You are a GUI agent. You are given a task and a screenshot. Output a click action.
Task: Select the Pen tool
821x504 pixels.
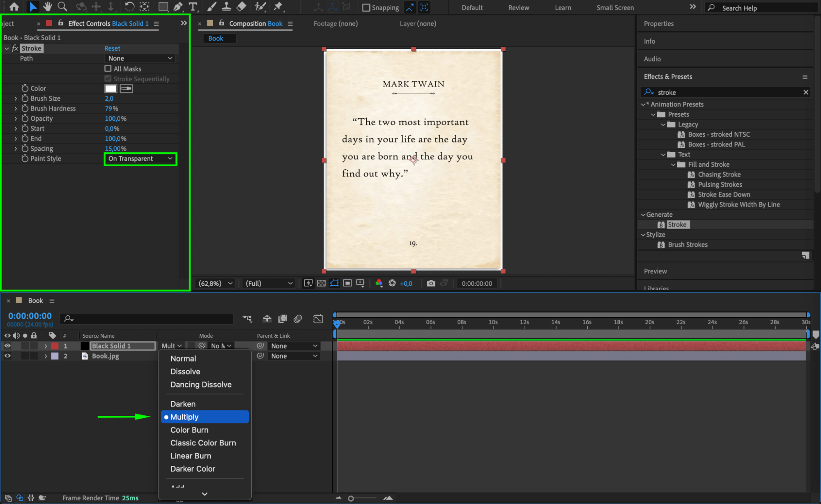[x=178, y=7]
